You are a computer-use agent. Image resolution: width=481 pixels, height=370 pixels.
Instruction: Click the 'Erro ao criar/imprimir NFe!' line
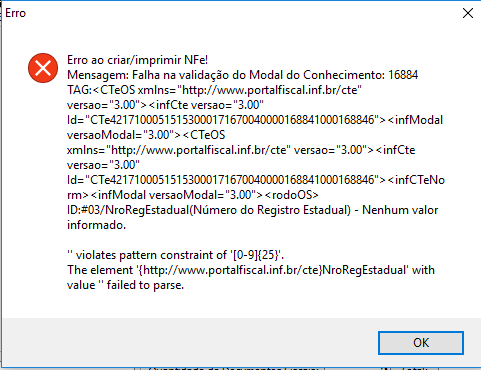[x=138, y=60]
